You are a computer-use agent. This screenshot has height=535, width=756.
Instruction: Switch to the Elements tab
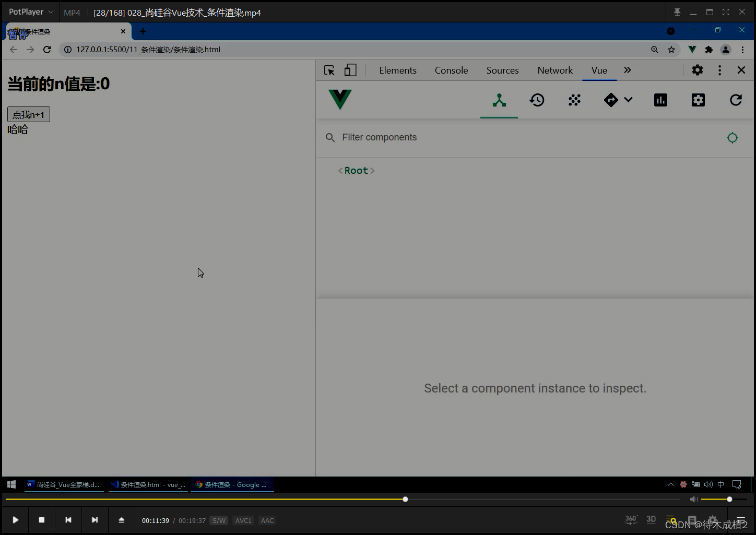tap(398, 70)
